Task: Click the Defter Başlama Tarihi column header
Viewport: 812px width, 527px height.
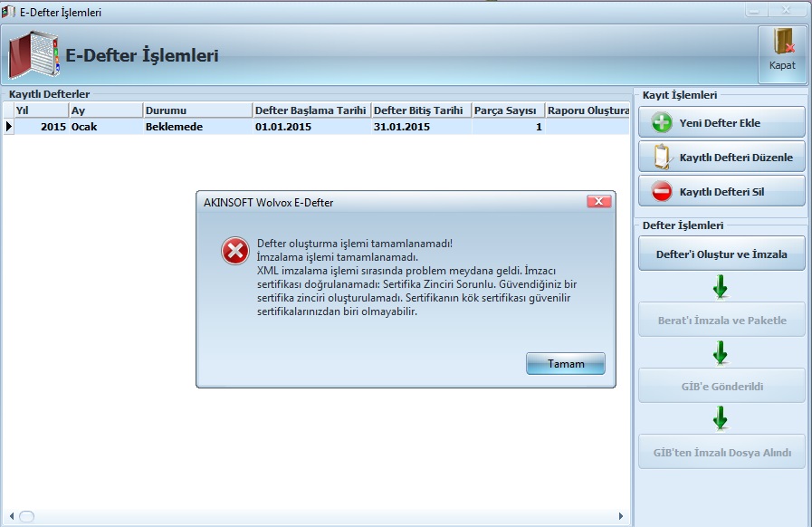Action: pos(311,110)
